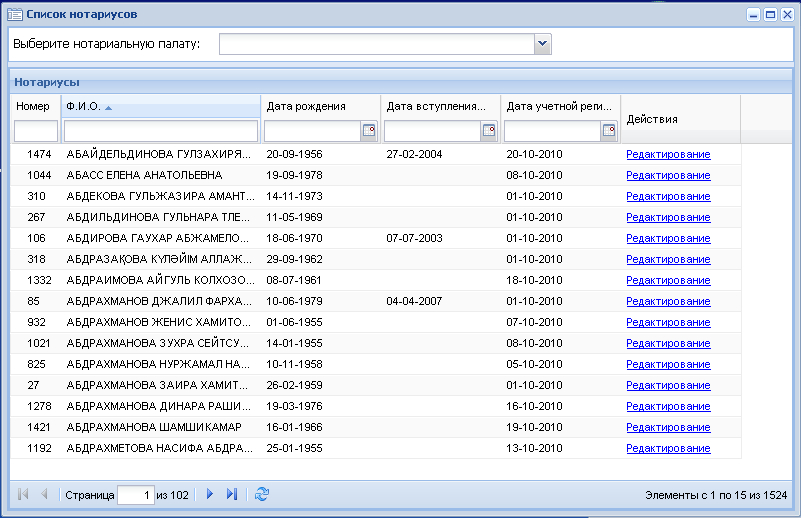Edit notary АБАСС ЕЛЕНА АНАТОЛЬЕВНА
The height and width of the screenshot is (518, 801).
coord(668,175)
